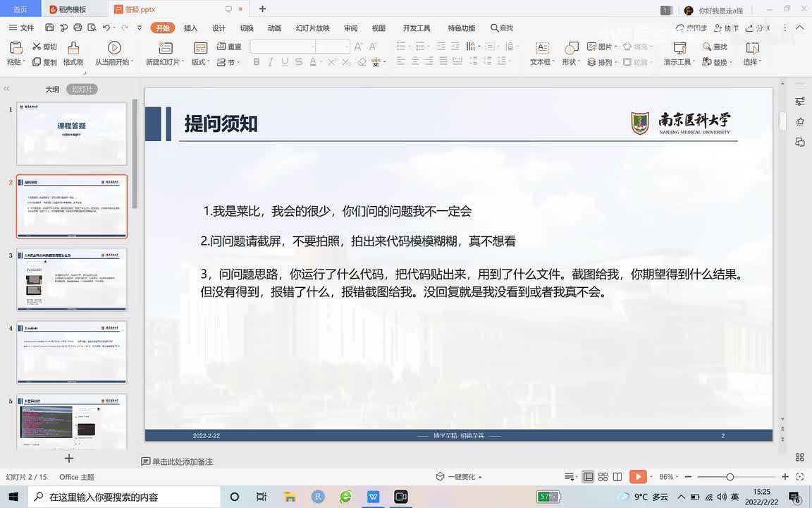Open Windows Start menu
812x508 pixels.
tap(13, 497)
